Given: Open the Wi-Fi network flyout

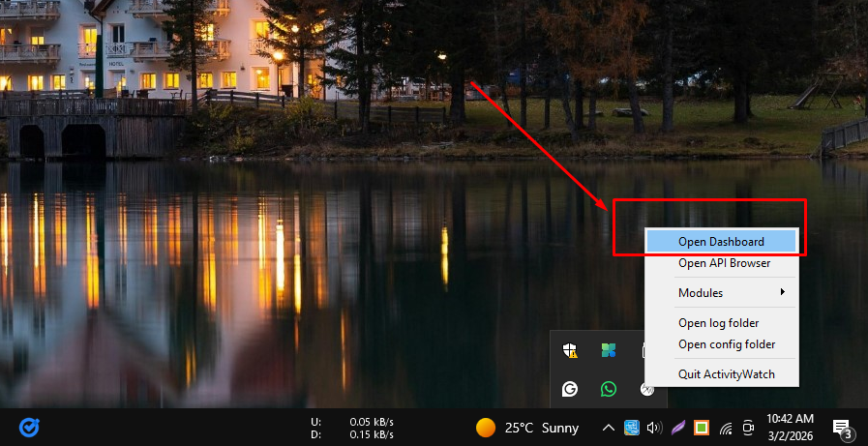Looking at the screenshot, I should coord(725,428).
